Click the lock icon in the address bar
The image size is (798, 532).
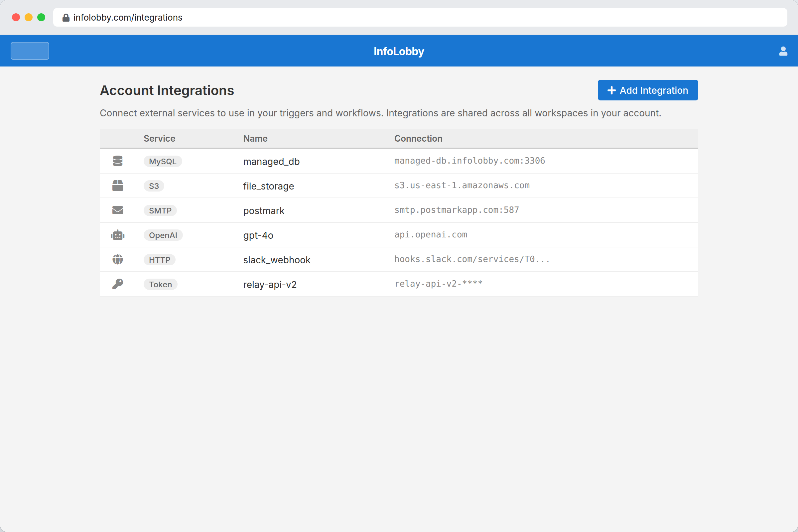(x=66, y=17)
